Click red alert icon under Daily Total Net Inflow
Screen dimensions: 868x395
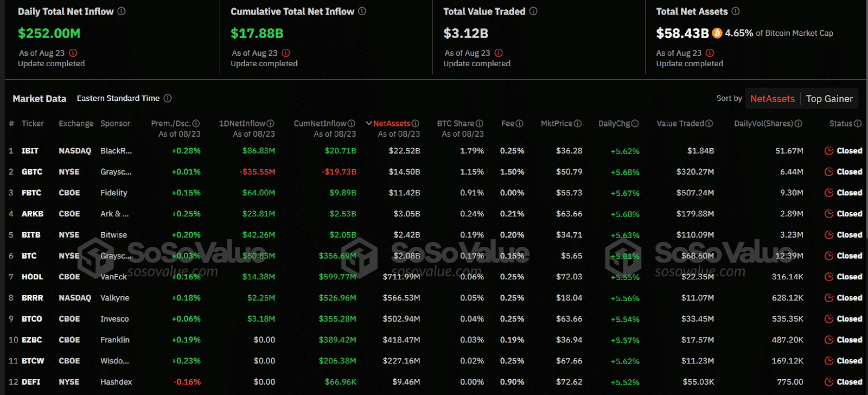click(x=73, y=53)
